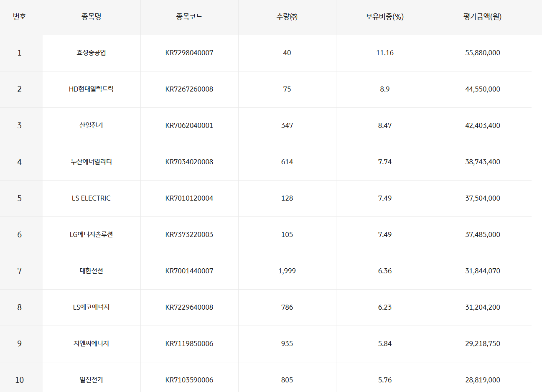Click valuation amount 38,743,400

[x=483, y=162]
